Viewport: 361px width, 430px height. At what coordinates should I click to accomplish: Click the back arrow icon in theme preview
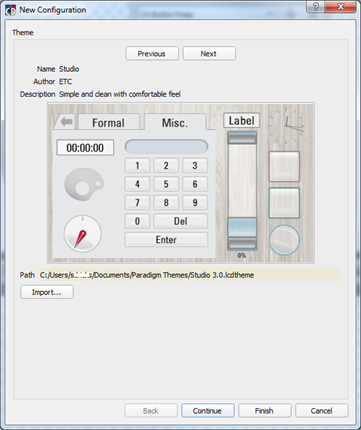tap(66, 122)
